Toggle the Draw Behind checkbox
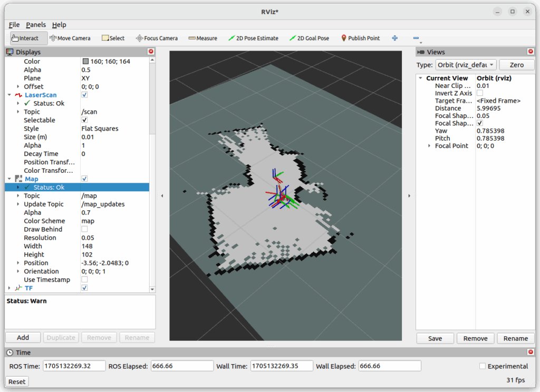Screen dimensions: 540x392 pos(84,229)
